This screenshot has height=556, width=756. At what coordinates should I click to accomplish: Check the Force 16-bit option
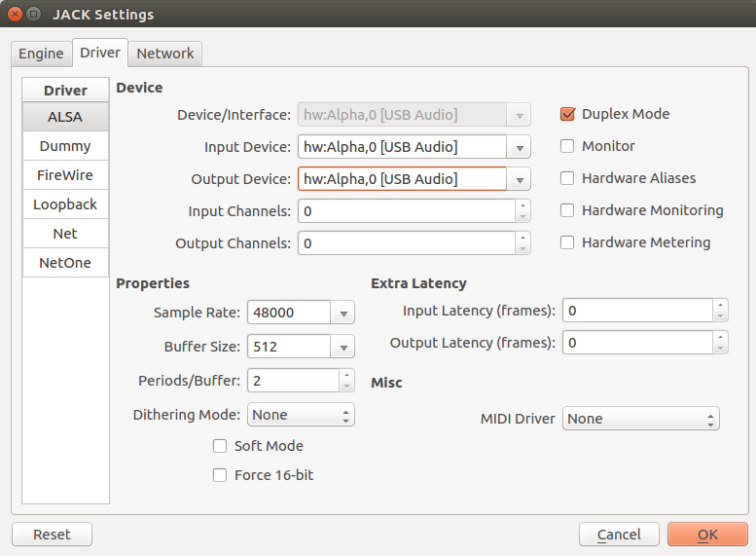click(220, 475)
